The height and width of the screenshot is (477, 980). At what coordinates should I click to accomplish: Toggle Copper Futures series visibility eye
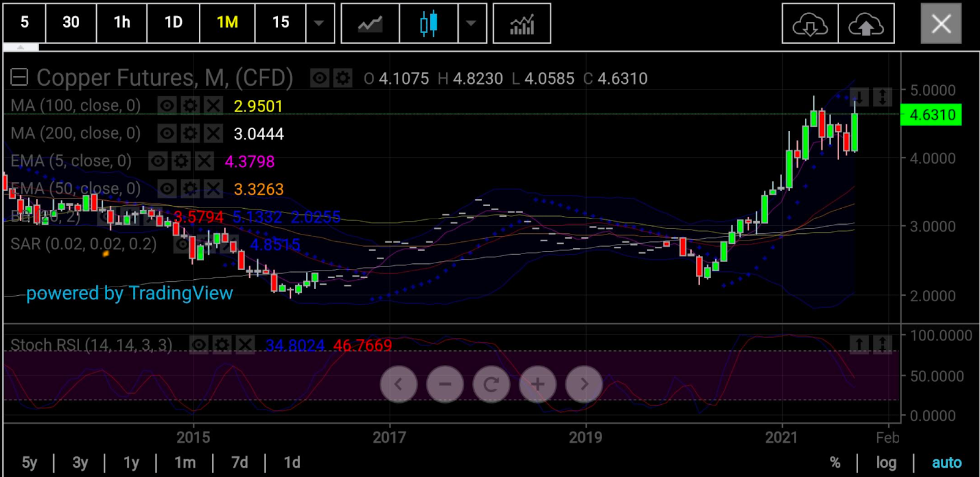click(x=319, y=78)
